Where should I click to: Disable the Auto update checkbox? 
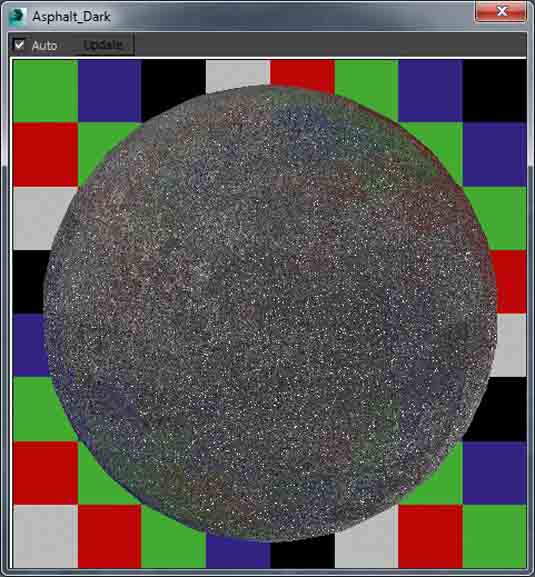pyautogui.click(x=19, y=45)
